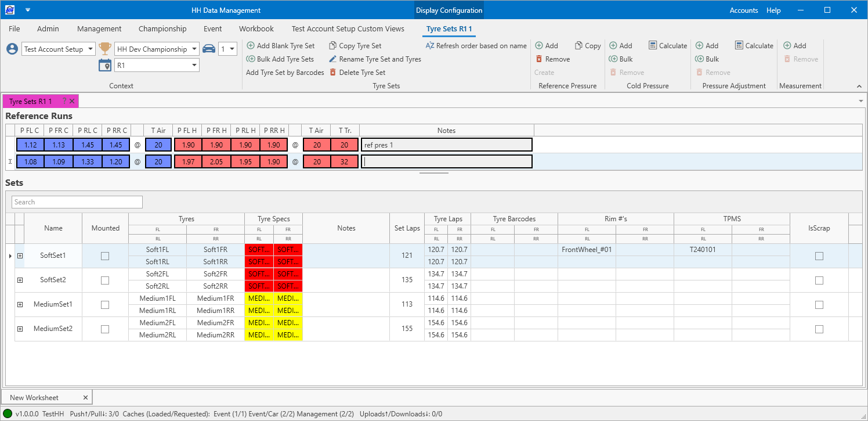Switch to the Workbook ribbon tab
The image size is (868, 421).
[256, 28]
